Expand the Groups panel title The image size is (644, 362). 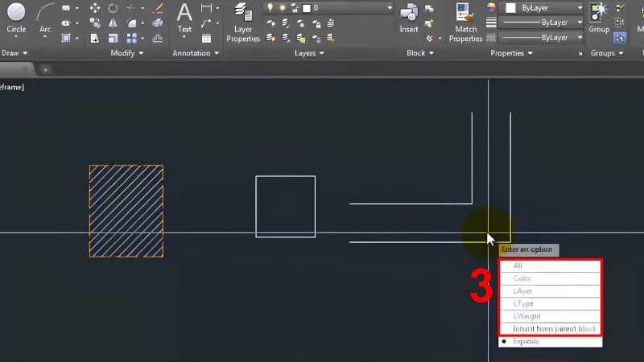pos(607,53)
